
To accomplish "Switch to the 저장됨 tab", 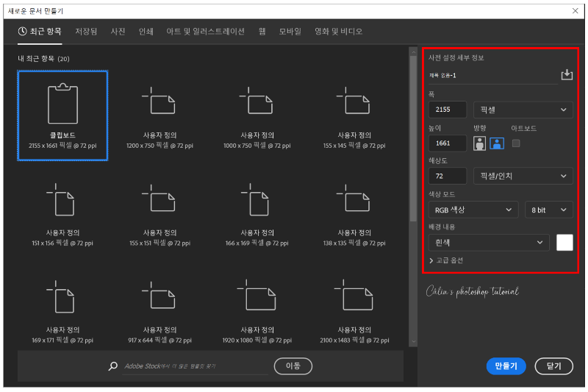I will pyautogui.click(x=86, y=32).
